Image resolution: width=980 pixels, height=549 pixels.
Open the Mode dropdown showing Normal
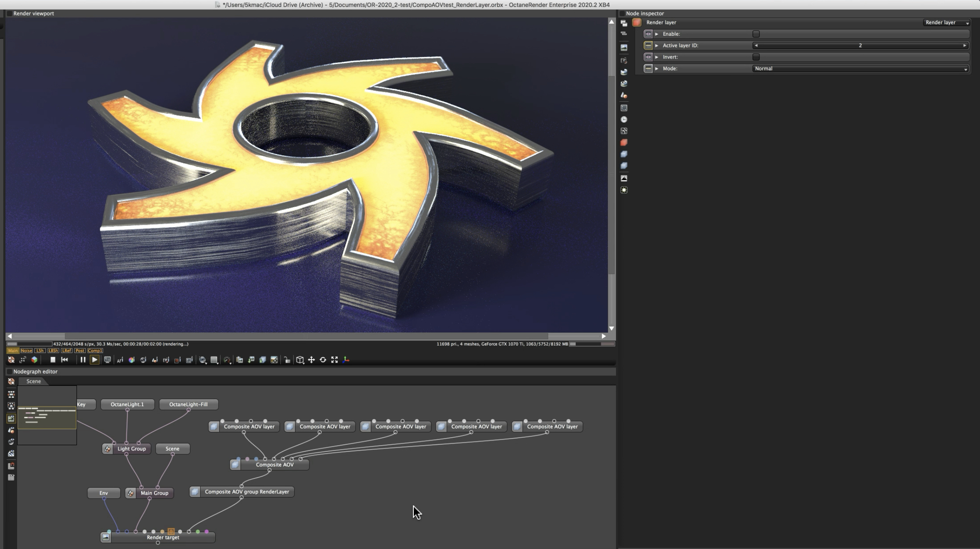pos(860,69)
